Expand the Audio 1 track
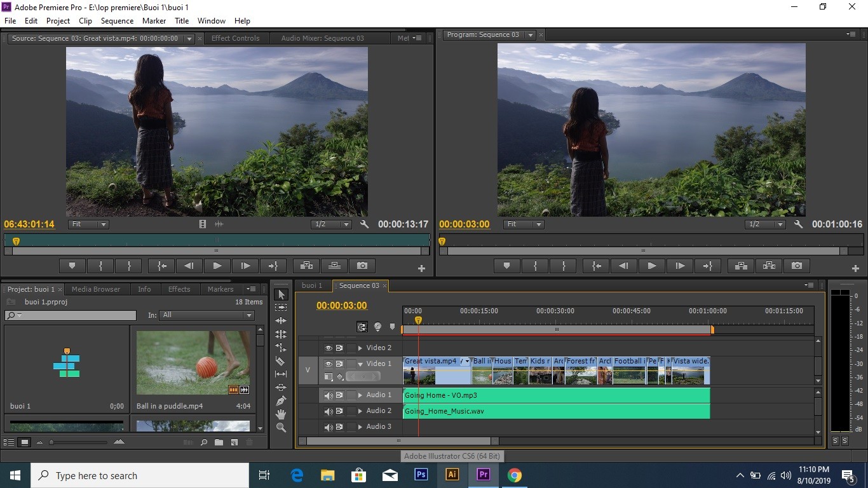This screenshot has width=868, height=488. tap(360, 395)
